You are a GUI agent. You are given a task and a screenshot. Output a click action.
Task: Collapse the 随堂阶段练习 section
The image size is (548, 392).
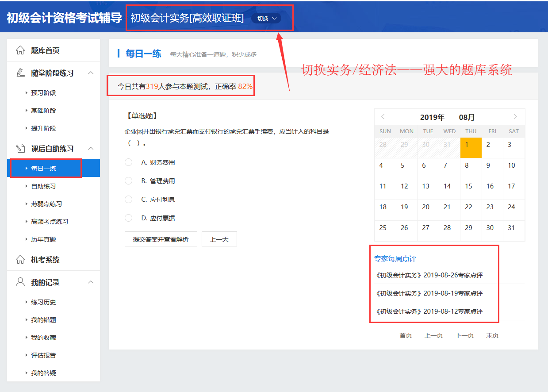tap(91, 73)
